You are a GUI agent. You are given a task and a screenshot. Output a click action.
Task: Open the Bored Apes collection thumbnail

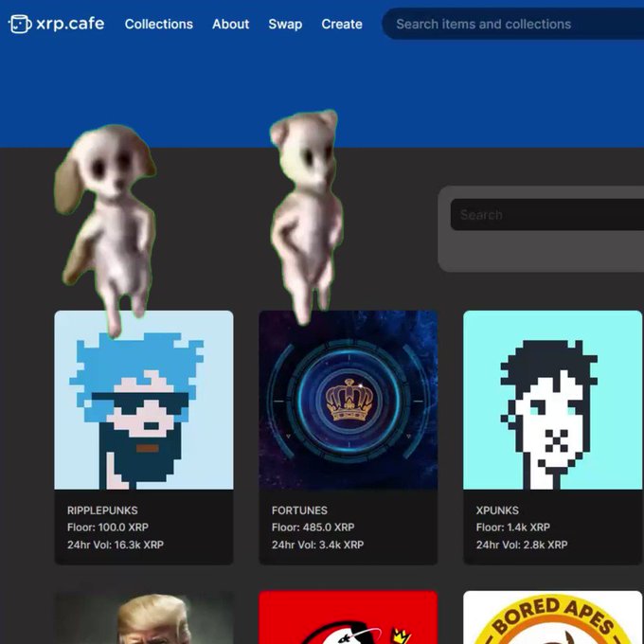pos(552,617)
